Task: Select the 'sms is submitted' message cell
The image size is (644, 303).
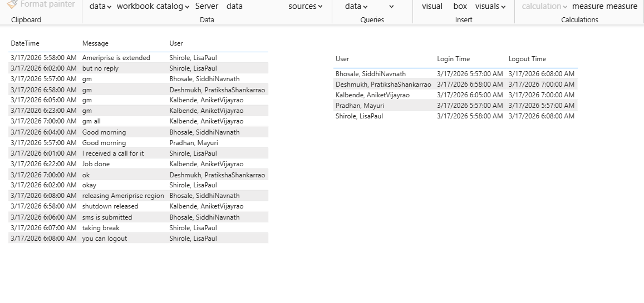Action: [x=107, y=217]
